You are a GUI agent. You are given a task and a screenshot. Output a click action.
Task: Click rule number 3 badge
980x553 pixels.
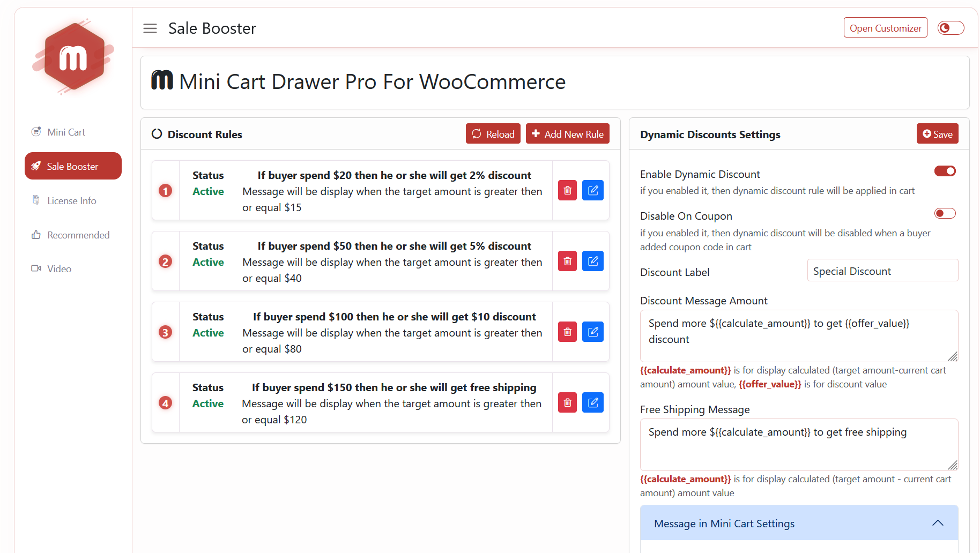coord(166,332)
